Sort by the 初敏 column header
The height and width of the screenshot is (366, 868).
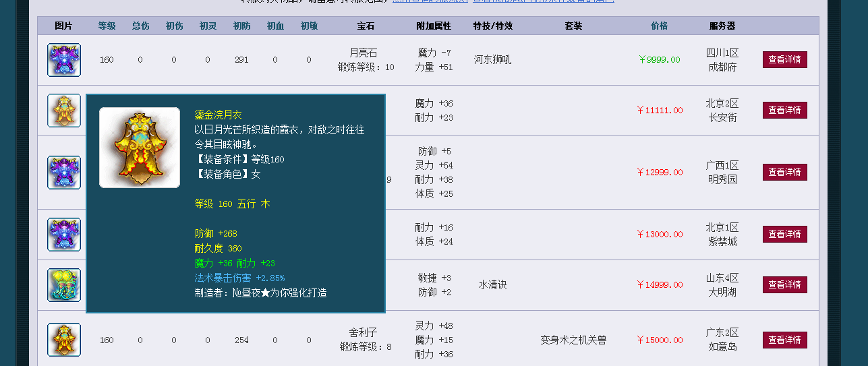(x=309, y=26)
